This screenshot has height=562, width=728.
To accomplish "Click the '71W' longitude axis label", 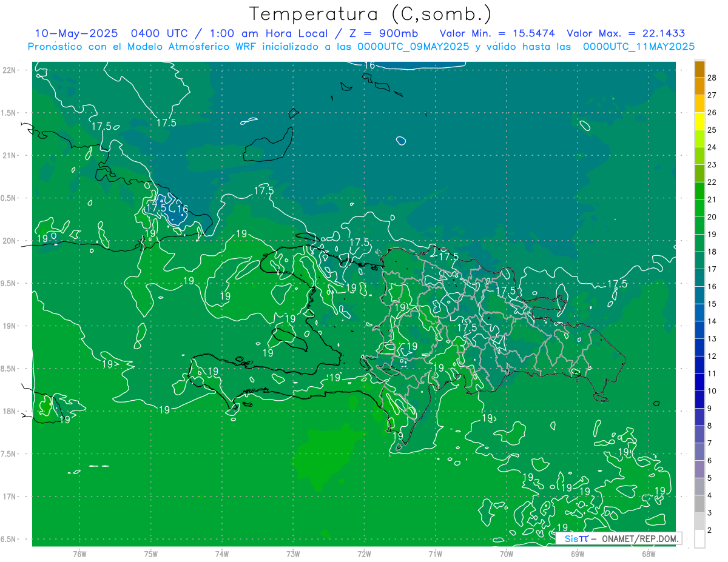I will [435, 554].
